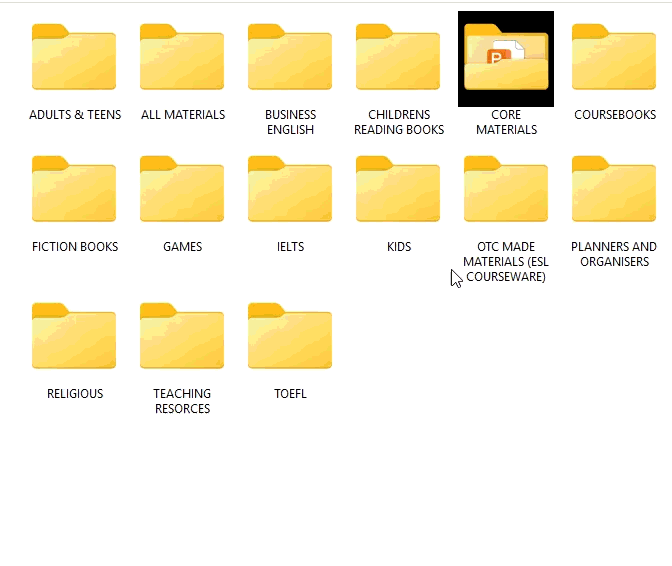Select the TOEFL folder icon

click(290, 336)
